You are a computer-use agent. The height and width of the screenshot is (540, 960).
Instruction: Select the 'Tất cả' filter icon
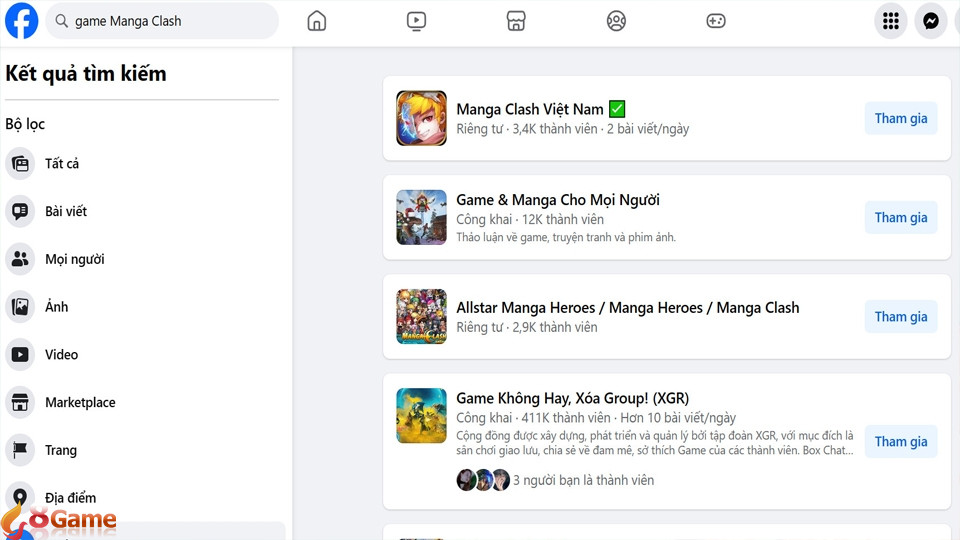[x=20, y=163]
